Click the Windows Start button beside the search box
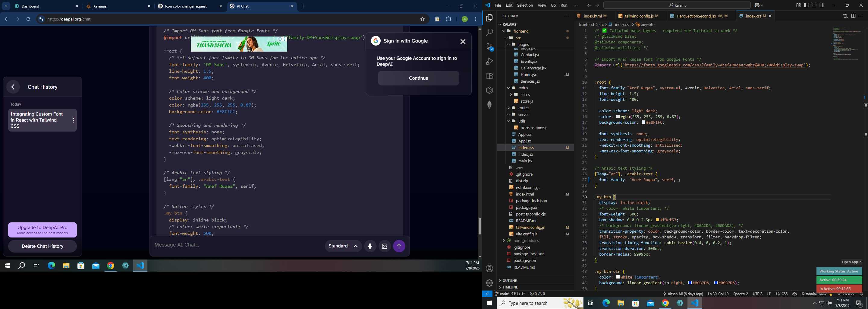Viewport: 868px width, 309px height. click(489, 303)
